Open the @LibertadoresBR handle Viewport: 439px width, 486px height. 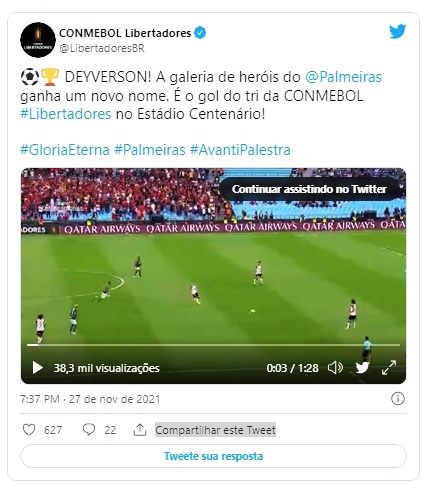coord(102,48)
